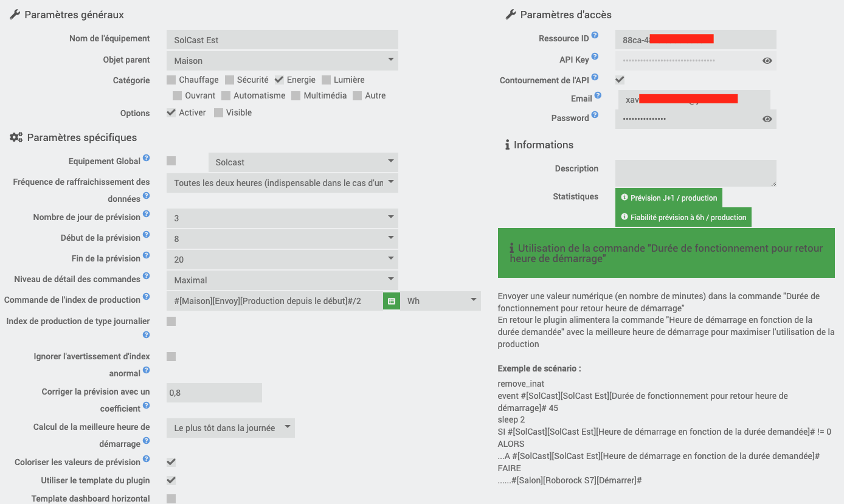
Task: Open Prévision J+1 / production statistics
Action: click(x=669, y=198)
